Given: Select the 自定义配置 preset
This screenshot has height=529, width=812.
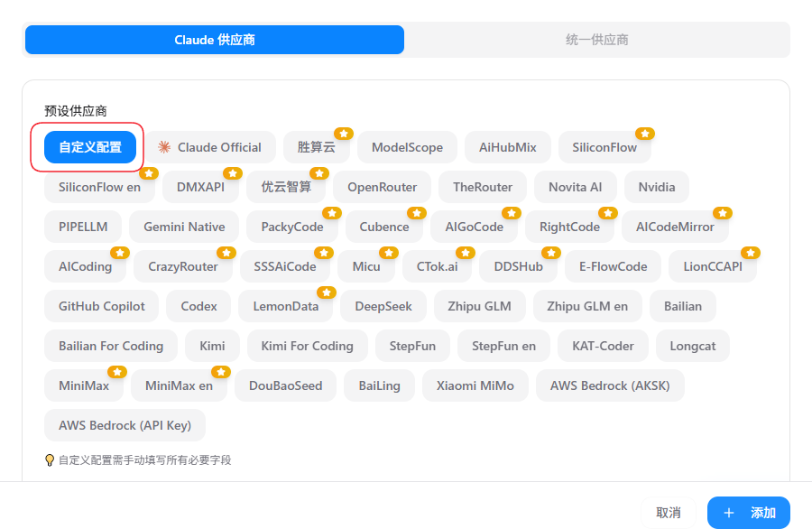Looking at the screenshot, I should coord(90,147).
